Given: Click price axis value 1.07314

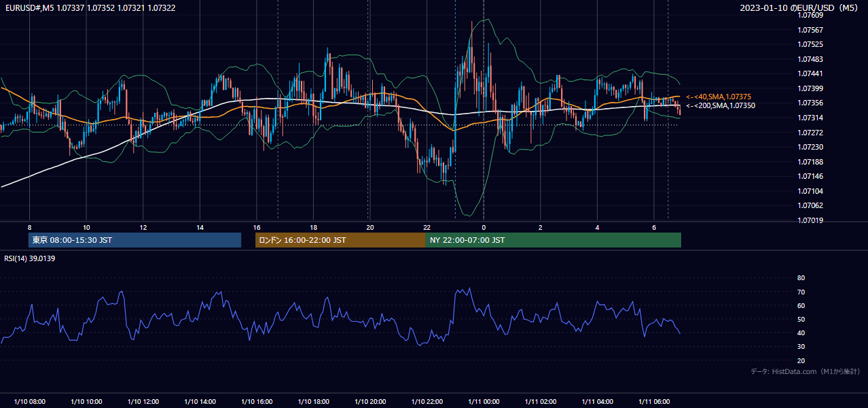Looking at the screenshot, I should (810, 118).
